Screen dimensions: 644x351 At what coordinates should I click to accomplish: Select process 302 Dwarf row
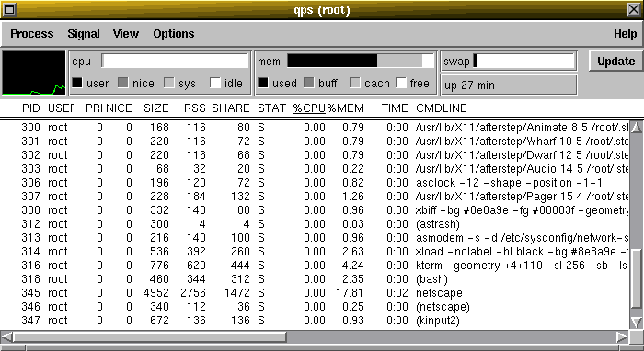[315, 155]
